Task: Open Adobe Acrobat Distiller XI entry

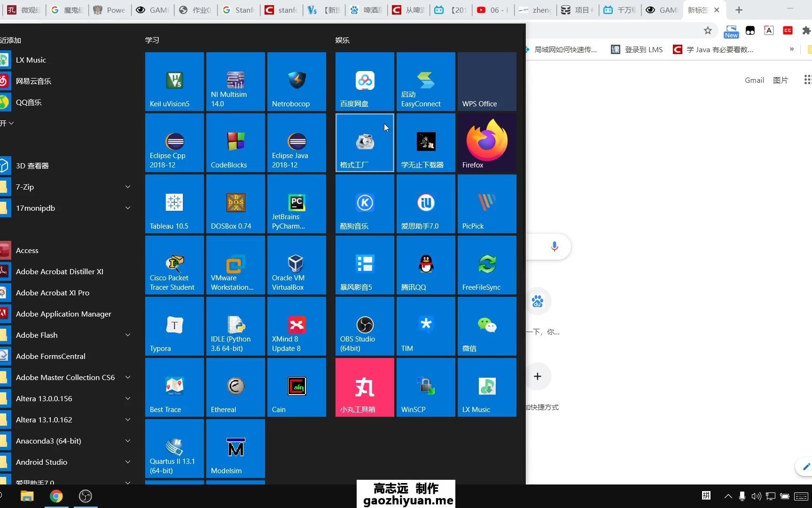Action: pyautogui.click(x=68, y=271)
